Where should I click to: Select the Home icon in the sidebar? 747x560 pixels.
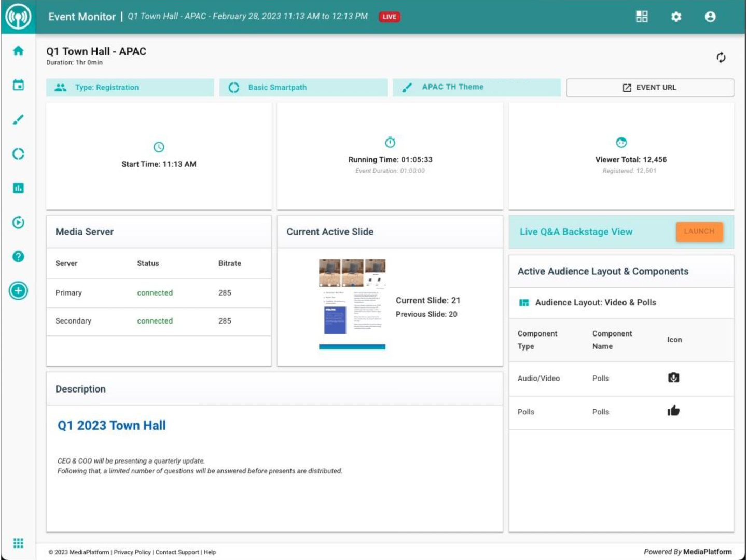(x=19, y=50)
